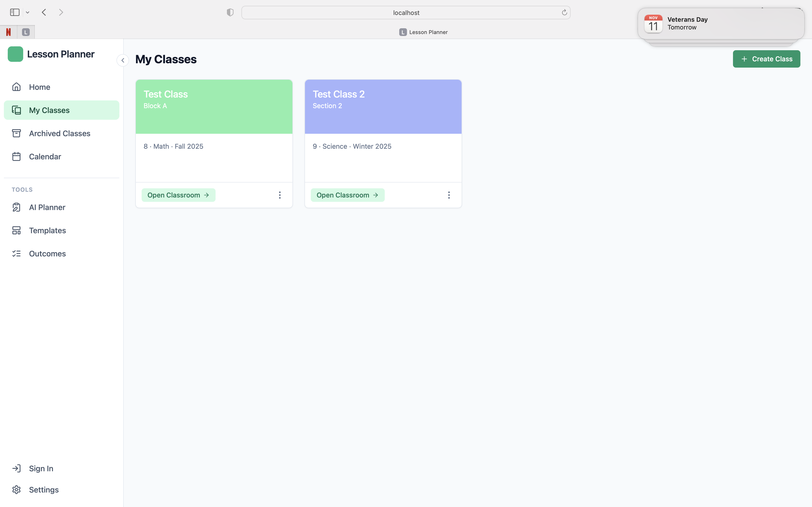Expand the browser sidebar dropdown arrow
The width and height of the screenshot is (812, 507).
pos(28,12)
